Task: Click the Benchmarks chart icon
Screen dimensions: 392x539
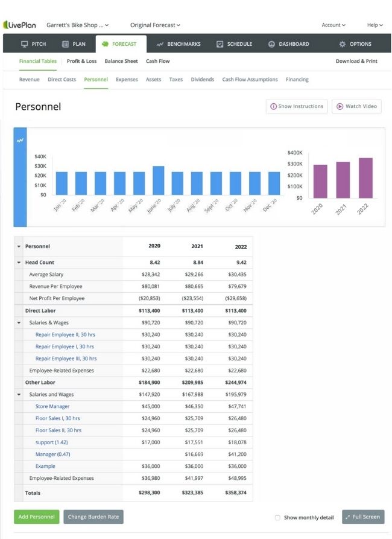Action: (x=160, y=44)
